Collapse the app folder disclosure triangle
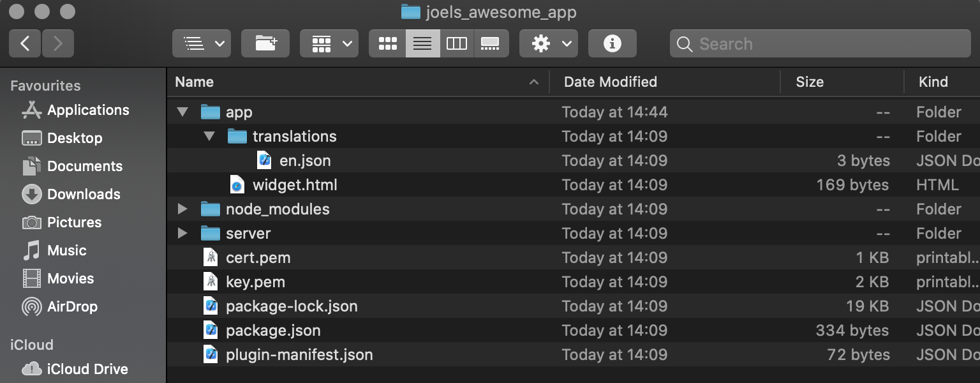The width and height of the screenshot is (980, 383). [x=182, y=112]
